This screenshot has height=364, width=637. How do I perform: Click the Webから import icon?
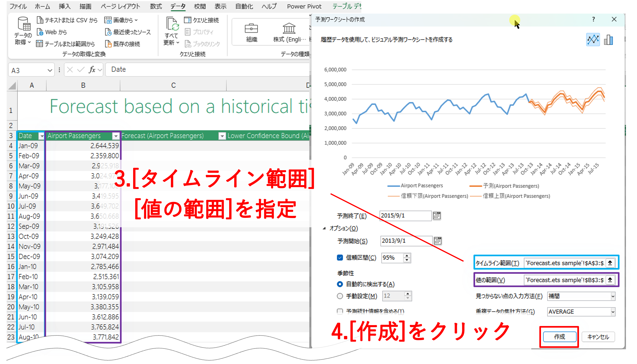(41, 32)
